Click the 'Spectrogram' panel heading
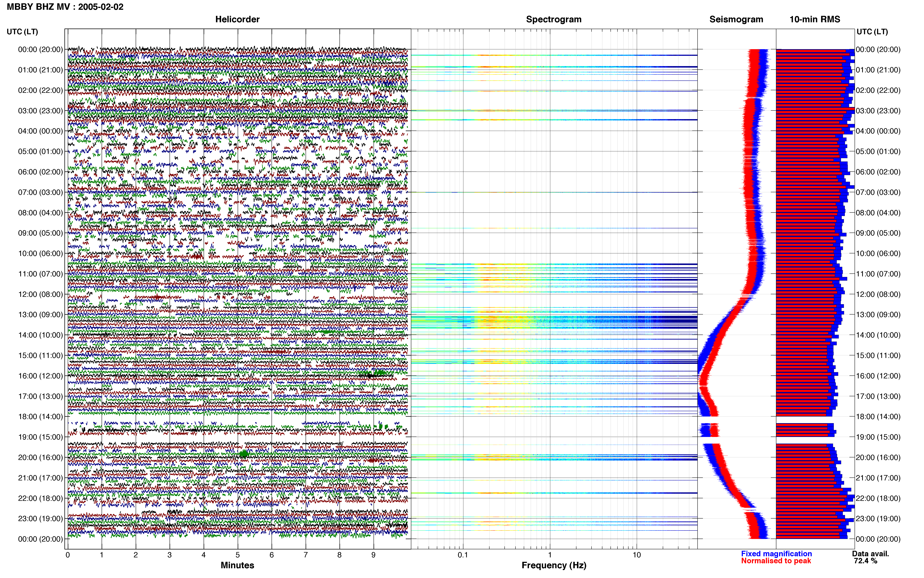Image resolution: width=924 pixels, height=578 pixels. coord(554,20)
